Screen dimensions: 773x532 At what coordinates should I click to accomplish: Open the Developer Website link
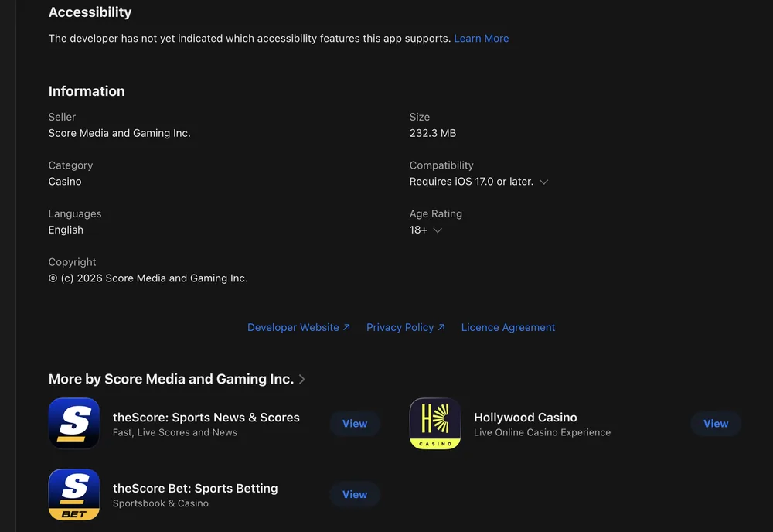pyautogui.click(x=298, y=327)
